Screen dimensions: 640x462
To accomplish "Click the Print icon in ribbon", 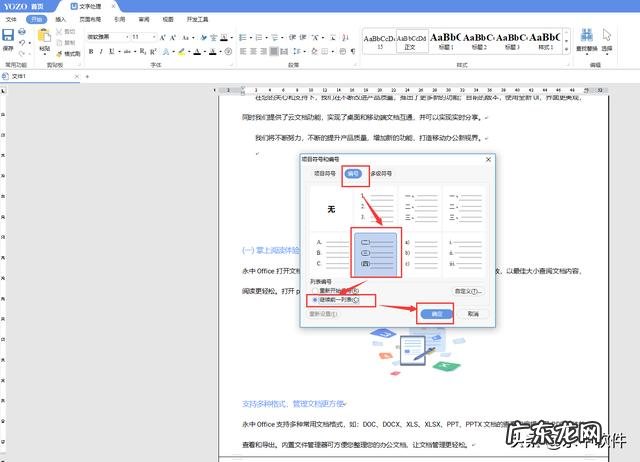I will [x=22, y=32].
